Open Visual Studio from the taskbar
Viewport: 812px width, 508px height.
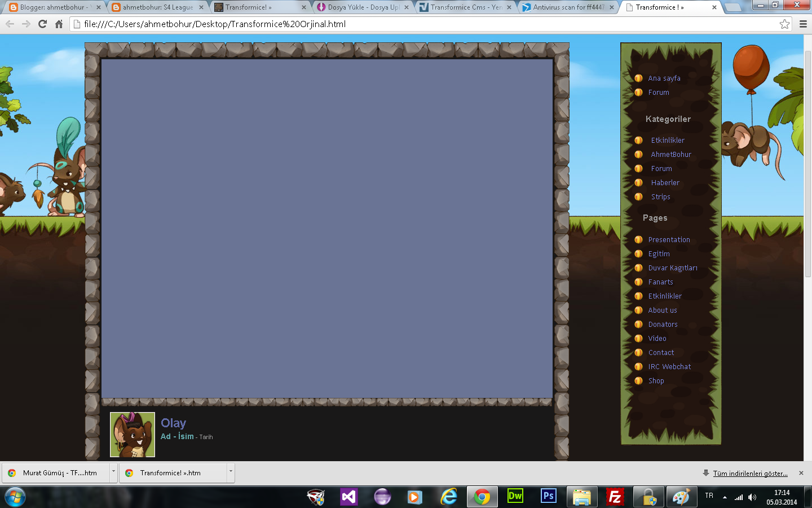[349, 497]
